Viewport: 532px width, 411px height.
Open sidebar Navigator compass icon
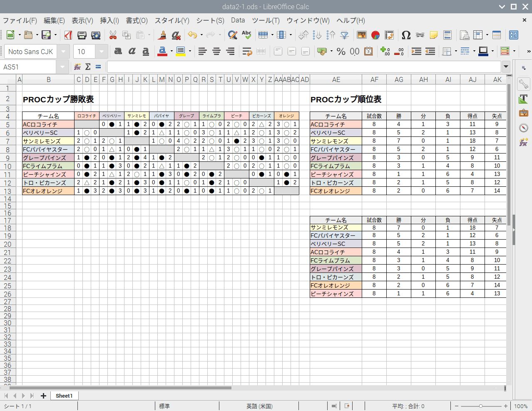point(523,128)
